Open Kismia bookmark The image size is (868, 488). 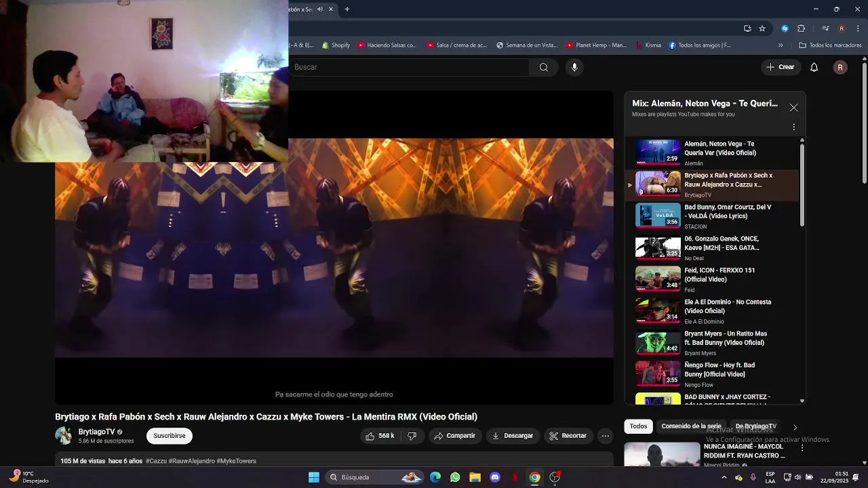[x=648, y=45]
